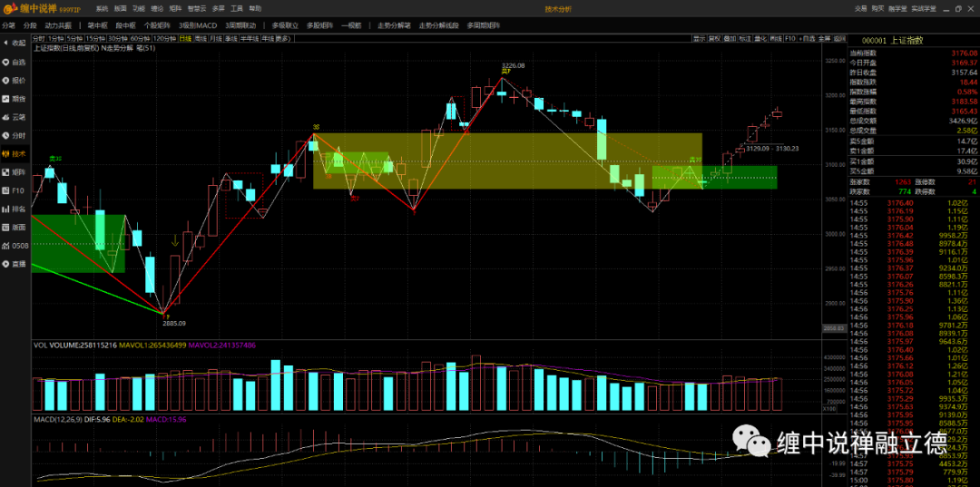Enable 3级别MACD view
The height and width of the screenshot is (487, 980).
pos(198,25)
